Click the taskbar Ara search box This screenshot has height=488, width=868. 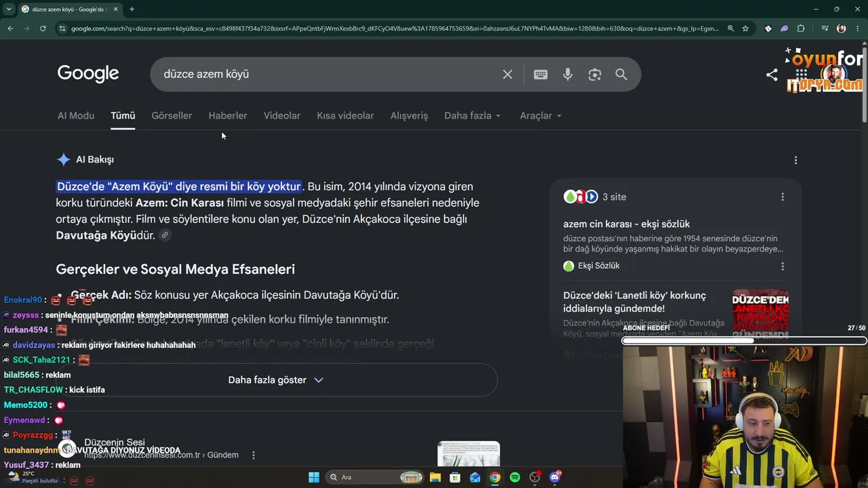click(375, 477)
